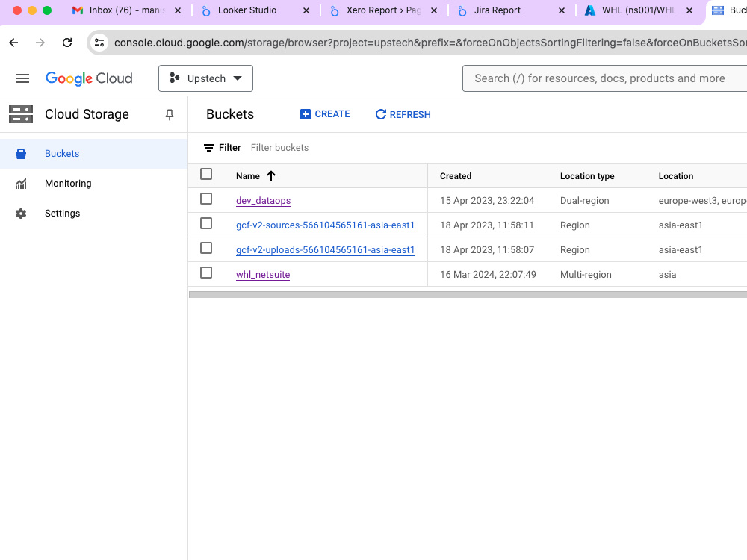Click the macOS green fullscreen button
This screenshot has width=747, height=560.
[x=47, y=10]
